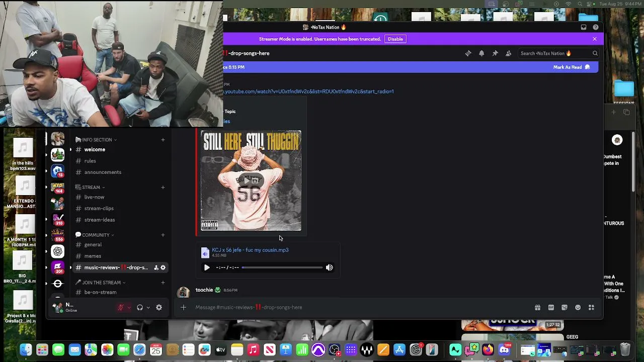The width and height of the screenshot is (644, 362).
Task: Open user settings gear icon
Action: pyautogui.click(x=159, y=307)
